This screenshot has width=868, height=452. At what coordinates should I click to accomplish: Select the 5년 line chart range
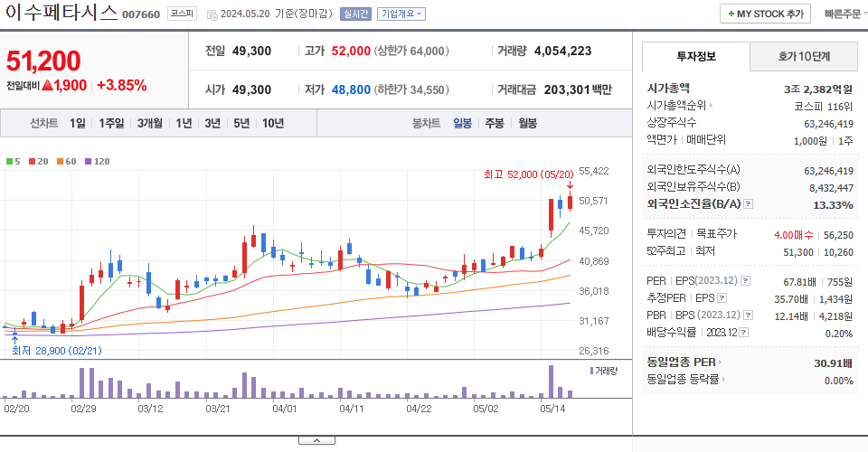pos(241,123)
